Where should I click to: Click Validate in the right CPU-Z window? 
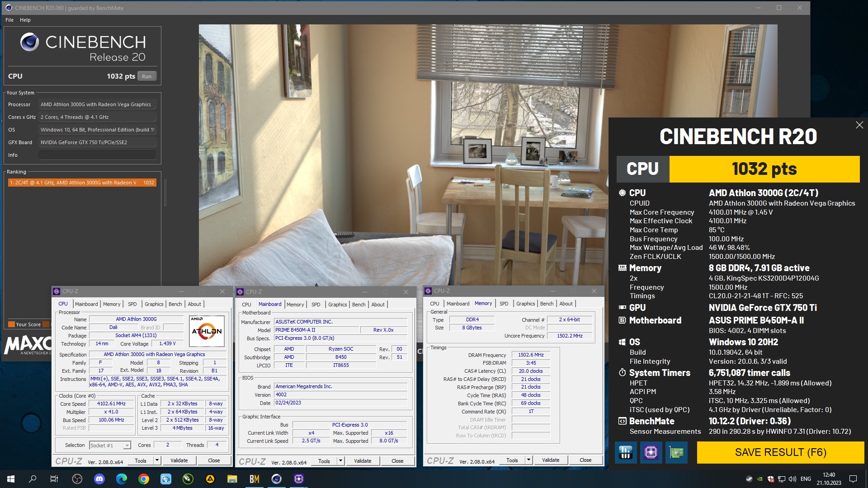[x=551, y=460]
